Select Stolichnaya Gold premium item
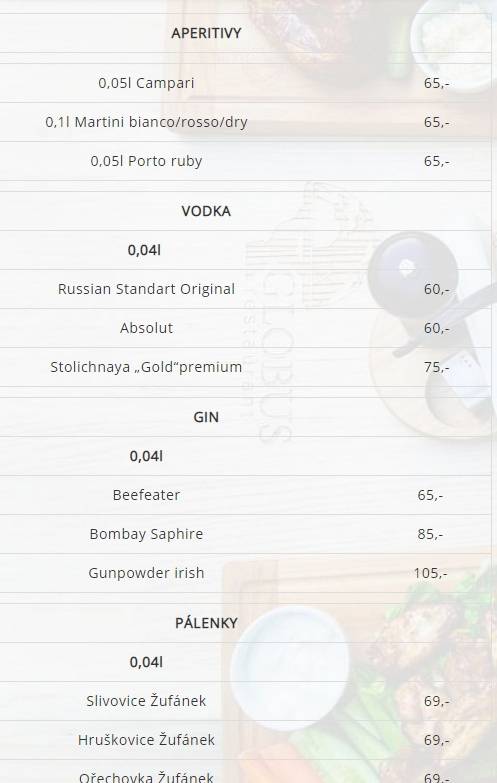The width and height of the screenshot is (497, 783). [x=146, y=367]
